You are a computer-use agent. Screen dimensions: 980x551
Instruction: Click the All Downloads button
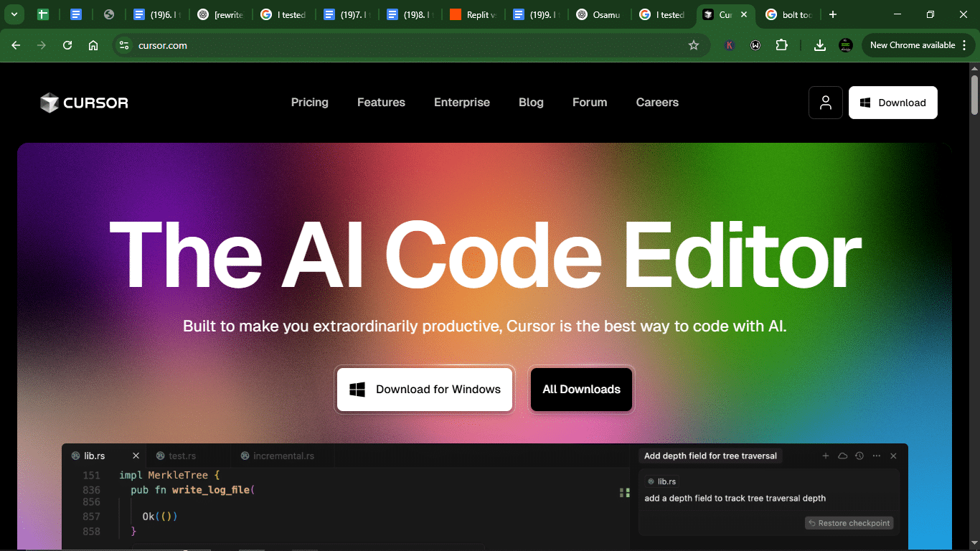(x=582, y=390)
